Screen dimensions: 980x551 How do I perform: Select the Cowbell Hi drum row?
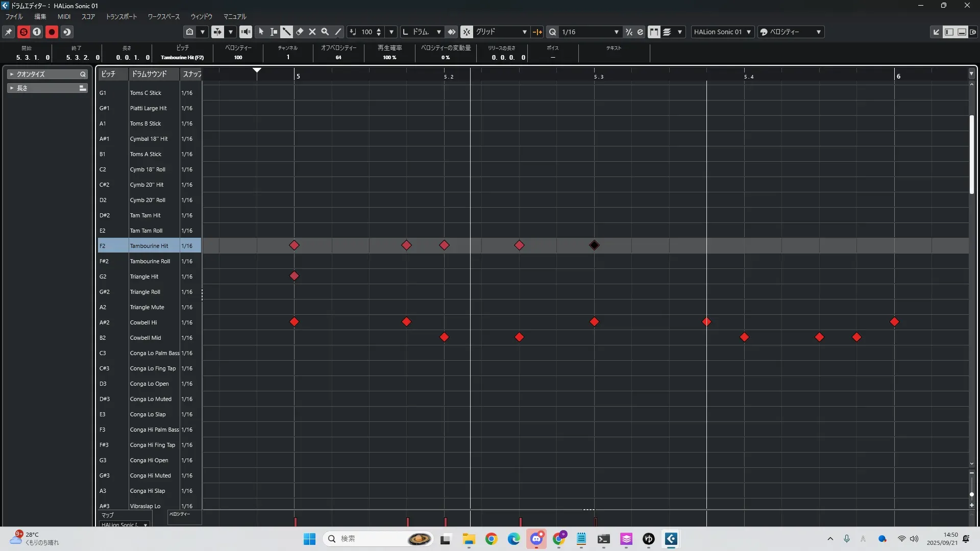(x=143, y=322)
